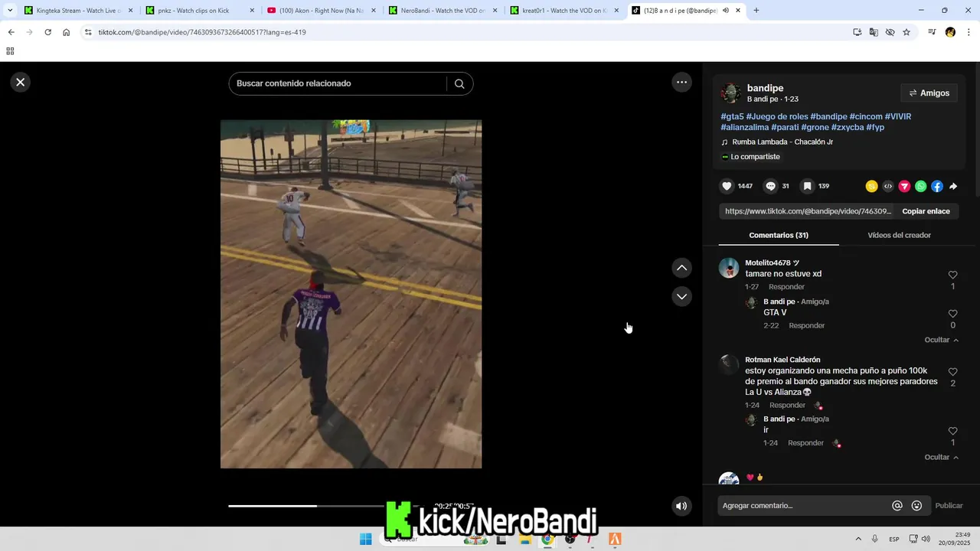
Task: Switch to 'Vídeos del creador' tab
Action: pyautogui.click(x=899, y=235)
